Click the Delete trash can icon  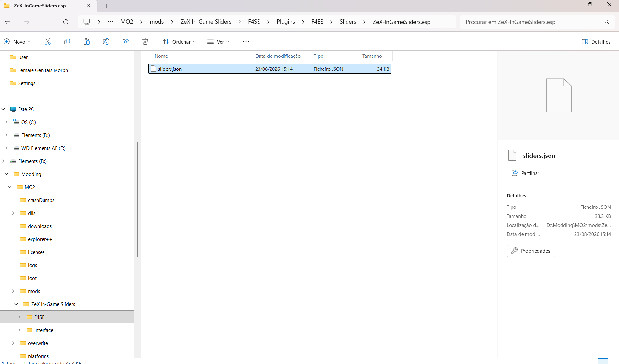pos(145,42)
